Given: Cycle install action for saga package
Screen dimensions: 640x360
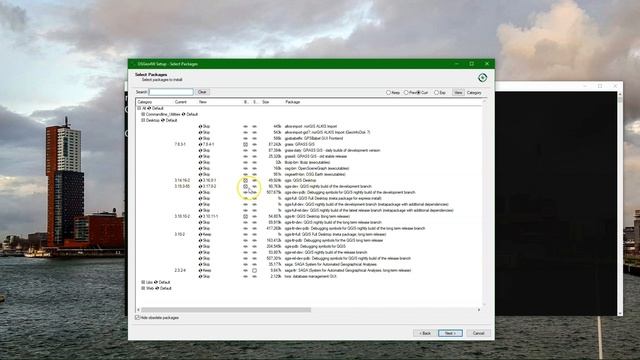Looking at the screenshot, I should click(200, 264).
